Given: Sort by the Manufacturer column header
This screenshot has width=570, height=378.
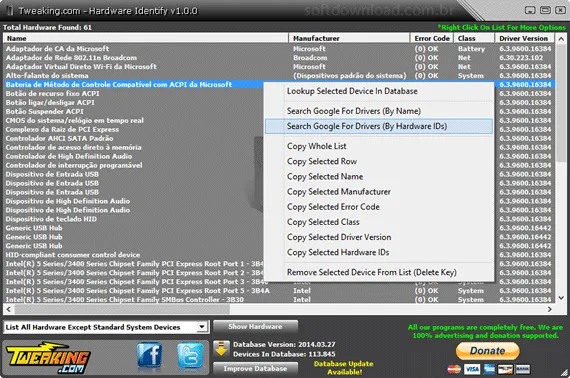Looking at the screenshot, I should coord(349,38).
